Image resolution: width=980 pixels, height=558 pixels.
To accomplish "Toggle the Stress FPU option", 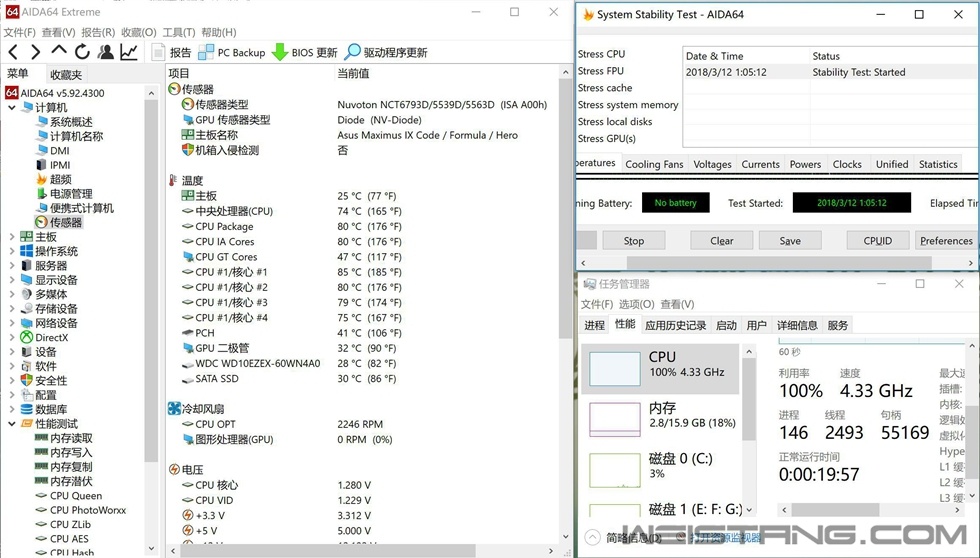I will pyautogui.click(x=600, y=71).
